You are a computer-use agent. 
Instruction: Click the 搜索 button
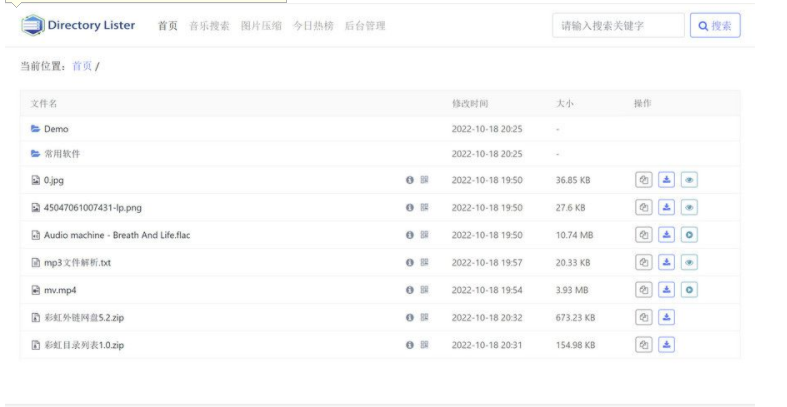716,26
